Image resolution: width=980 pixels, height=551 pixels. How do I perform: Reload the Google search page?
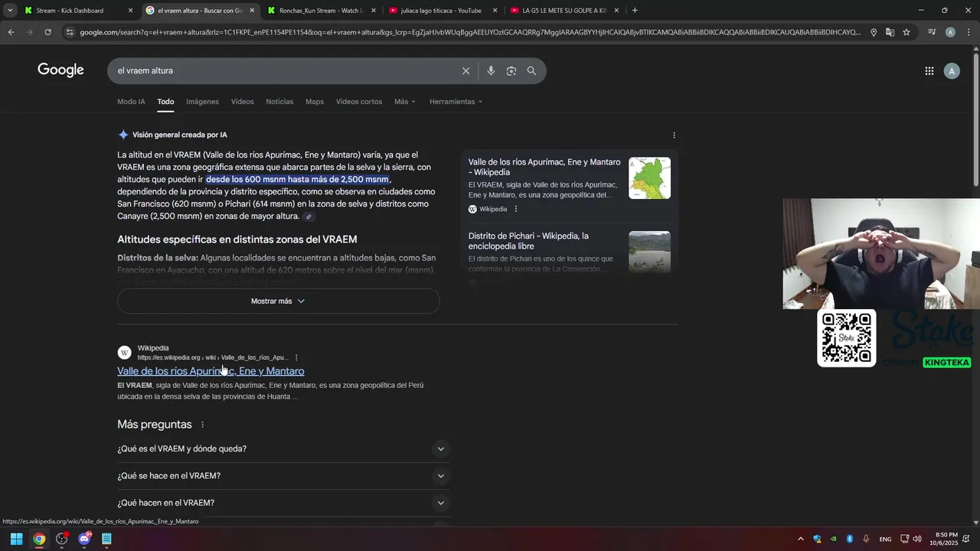pyautogui.click(x=47, y=32)
